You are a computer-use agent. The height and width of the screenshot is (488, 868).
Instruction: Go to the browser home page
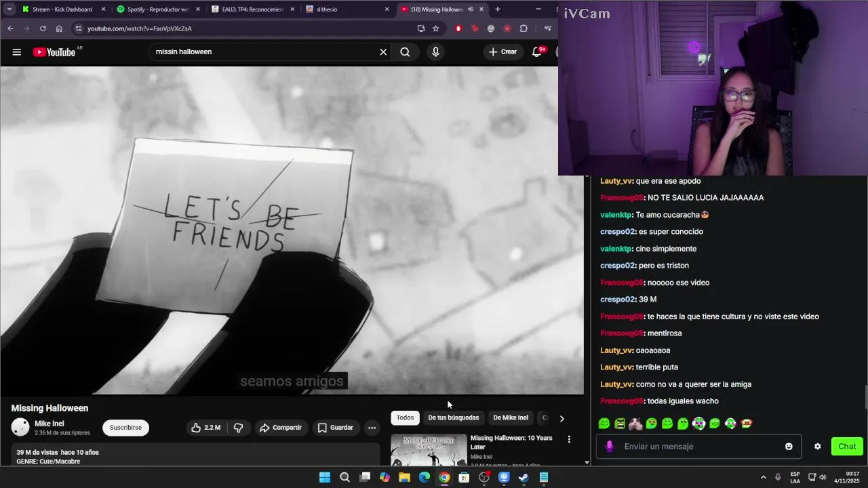pyautogui.click(x=59, y=28)
